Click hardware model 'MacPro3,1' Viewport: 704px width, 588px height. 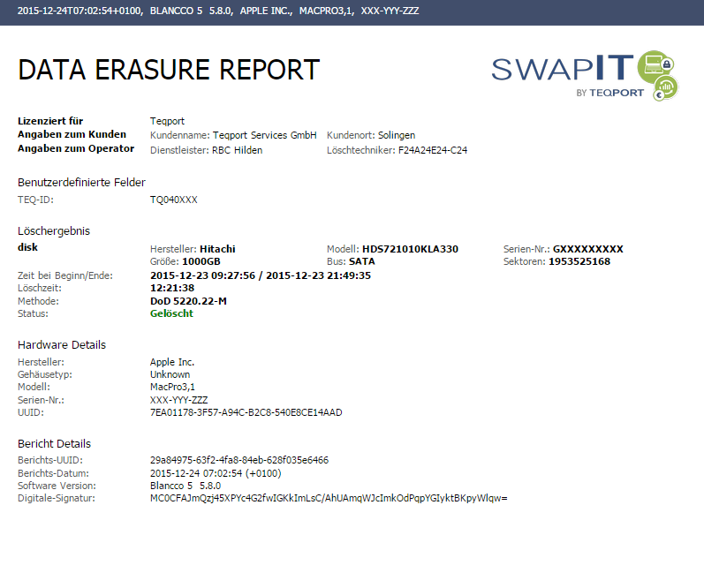pyautogui.click(x=172, y=387)
